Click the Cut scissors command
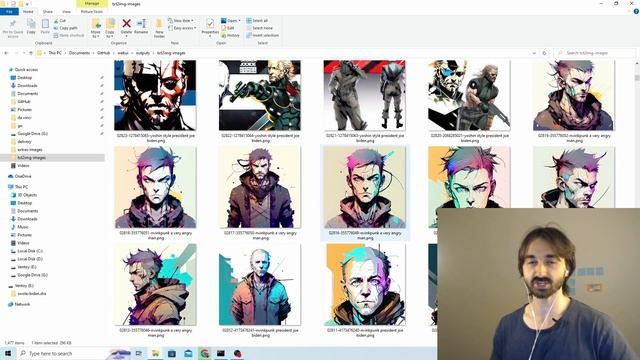 (60, 20)
